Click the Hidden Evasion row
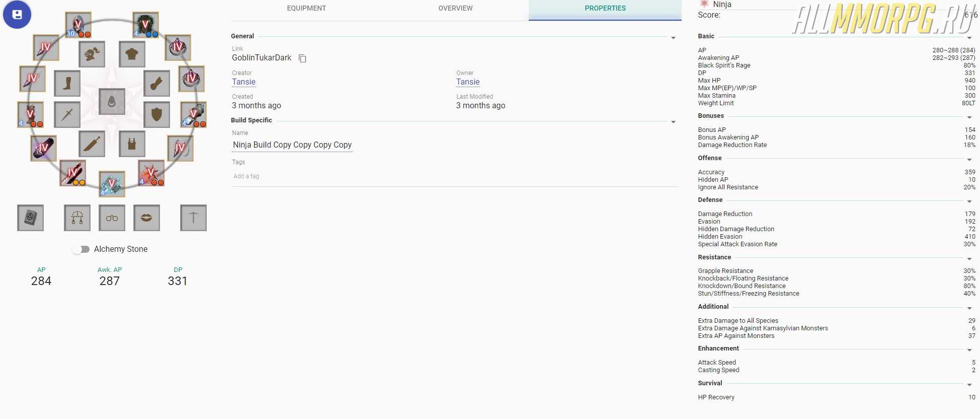 click(837, 237)
